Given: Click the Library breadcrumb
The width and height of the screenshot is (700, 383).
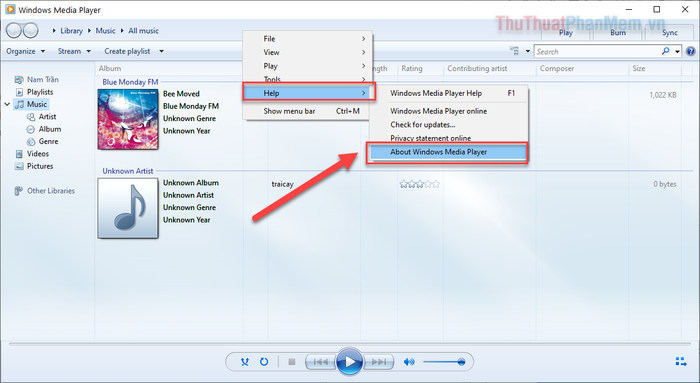Looking at the screenshot, I should [x=71, y=31].
